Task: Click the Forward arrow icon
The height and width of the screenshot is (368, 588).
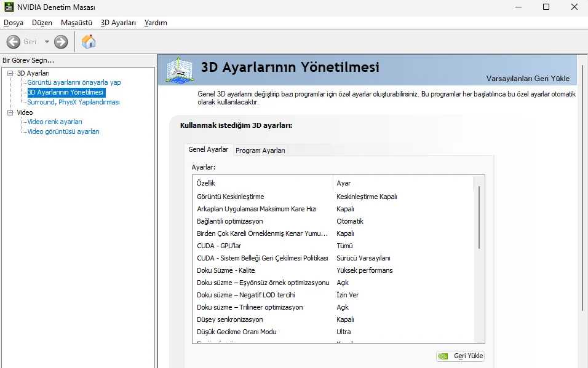Action: pyautogui.click(x=61, y=42)
